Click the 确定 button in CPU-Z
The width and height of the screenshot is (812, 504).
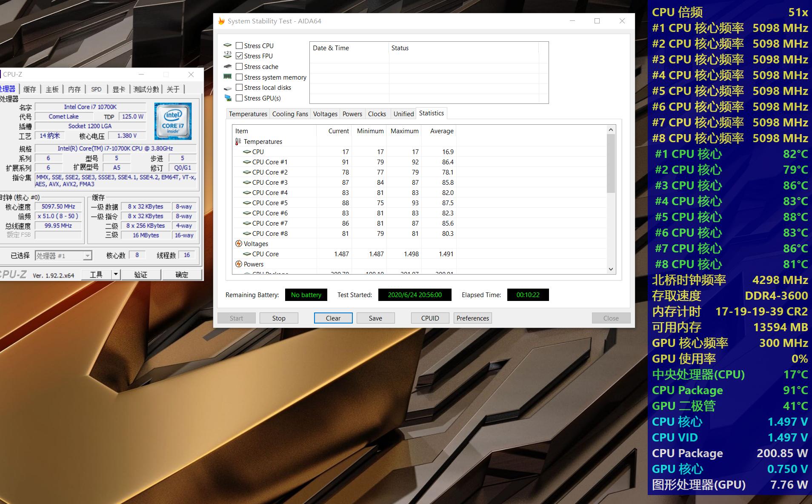click(182, 275)
